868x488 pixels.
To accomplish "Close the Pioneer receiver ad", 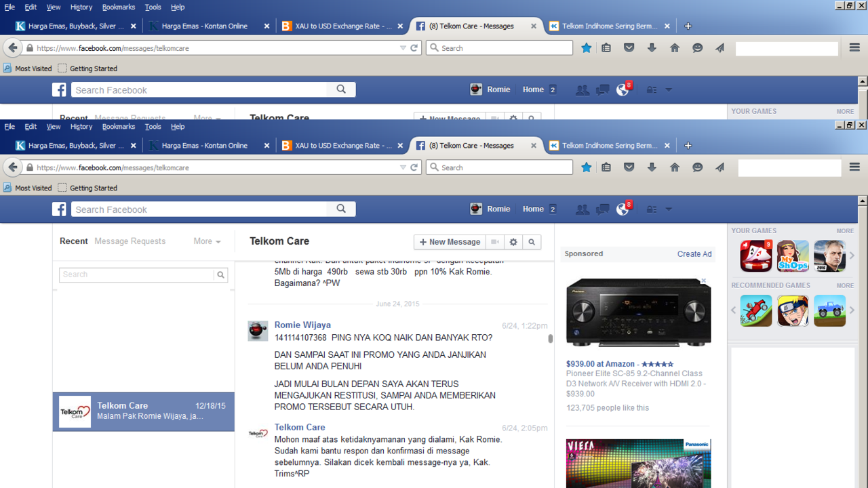I will 704,281.
